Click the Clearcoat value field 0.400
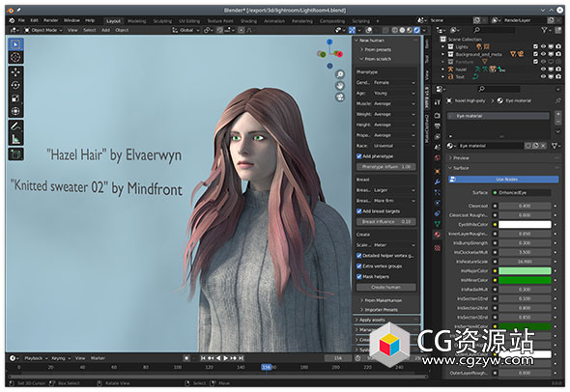This screenshot has height=392, width=570. pyautogui.click(x=525, y=206)
